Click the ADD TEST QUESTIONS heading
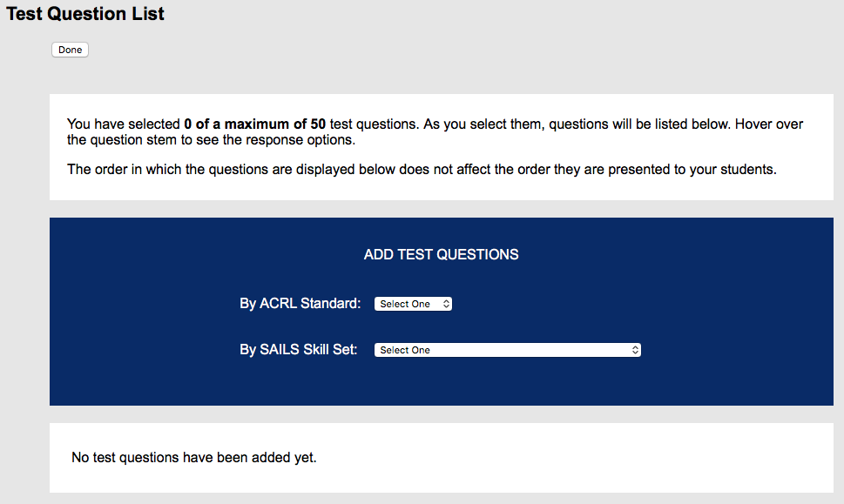 tap(441, 254)
